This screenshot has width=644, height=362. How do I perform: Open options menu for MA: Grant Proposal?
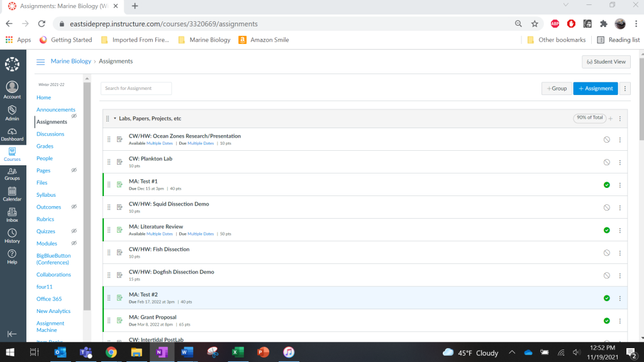coord(619,321)
